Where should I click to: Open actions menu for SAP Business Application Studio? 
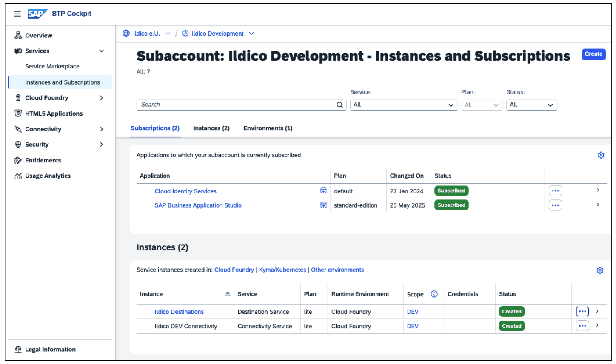point(555,205)
